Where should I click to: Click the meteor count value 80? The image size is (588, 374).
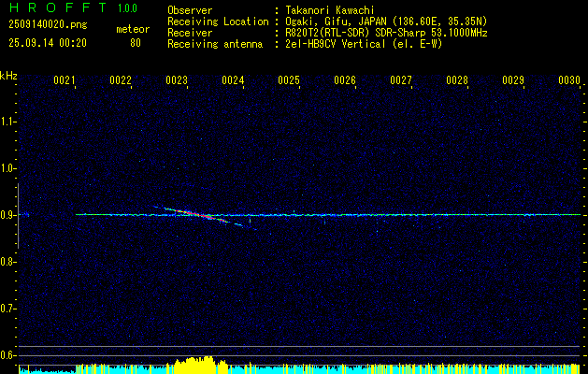(136, 43)
